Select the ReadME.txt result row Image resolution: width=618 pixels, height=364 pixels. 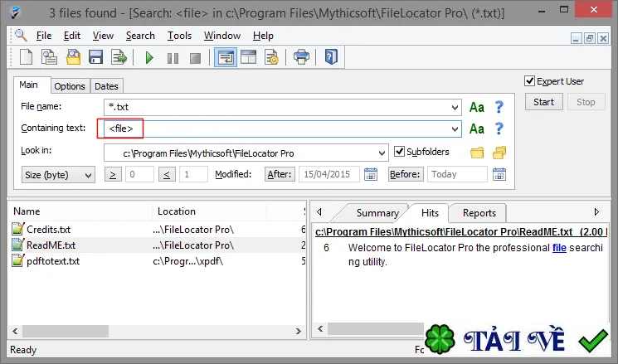[157, 245]
